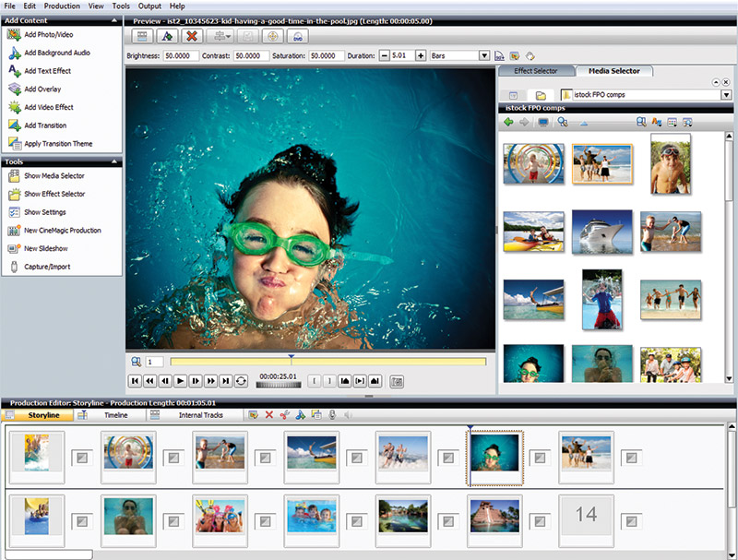This screenshot has width=738, height=560.
Task: Toggle transition box after the selected pool clip
Action: (540, 458)
